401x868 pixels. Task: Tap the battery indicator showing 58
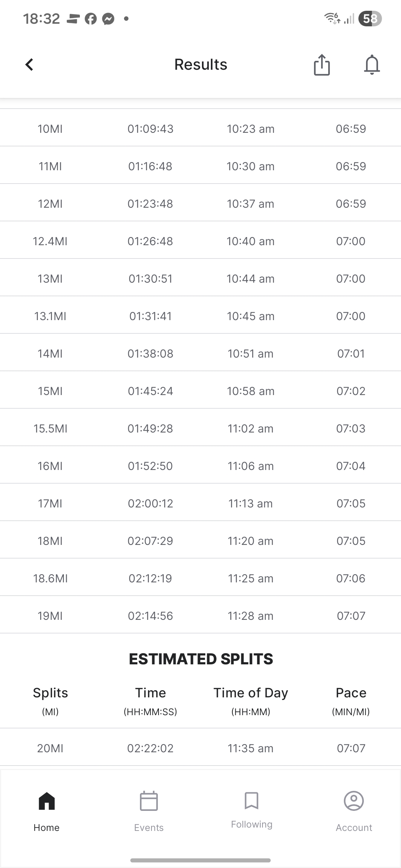tap(370, 19)
